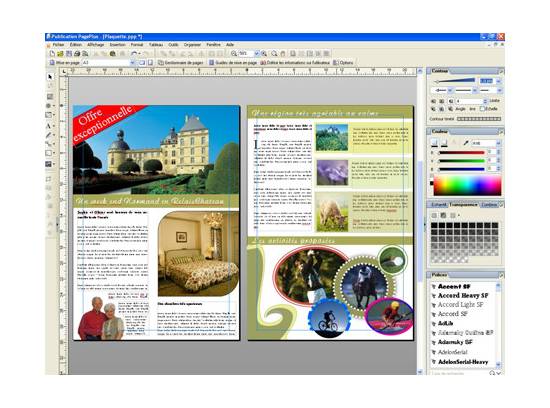Switch to the Transparence tab
This screenshot has width=550, height=408.
pyautogui.click(x=463, y=205)
